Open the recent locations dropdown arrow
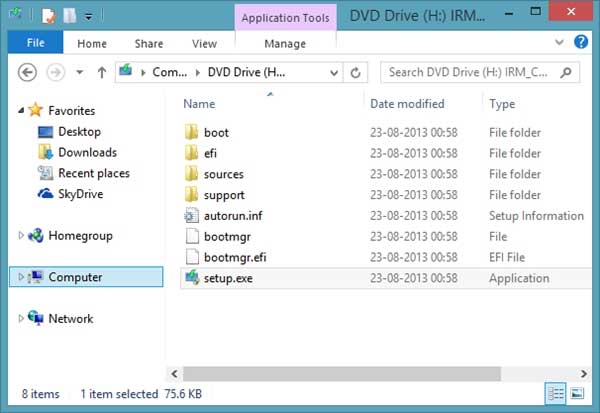 [80, 72]
